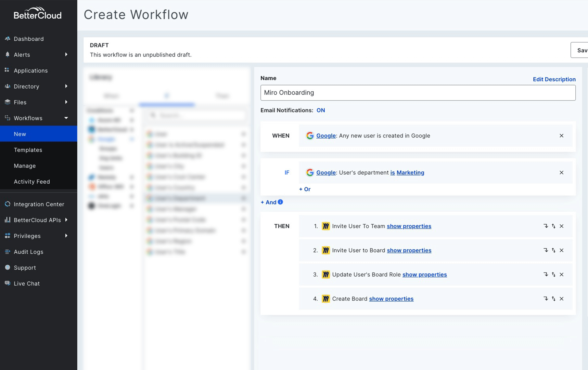Open Live Chat label in sidebar

[x=27, y=284]
